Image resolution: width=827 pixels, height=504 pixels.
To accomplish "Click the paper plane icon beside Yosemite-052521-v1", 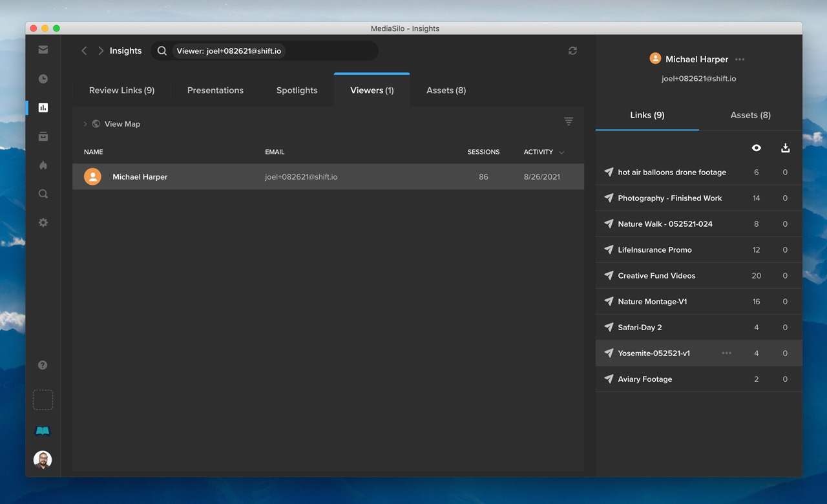I will tap(608, 353).
